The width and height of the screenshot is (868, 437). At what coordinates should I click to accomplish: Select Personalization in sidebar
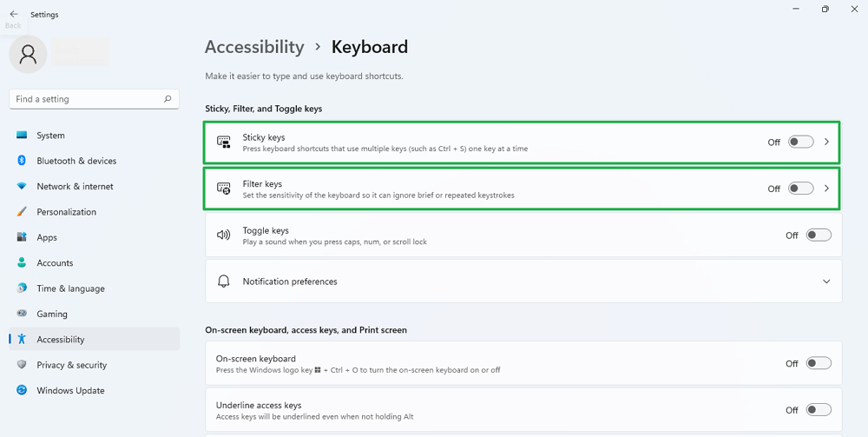[94, 212]
